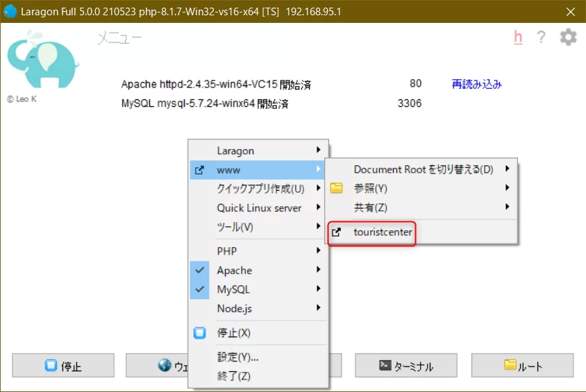Open the ルート folder button
Image resolution: width=586 pixels, height=392 pixels.
[x=522, y=366]
